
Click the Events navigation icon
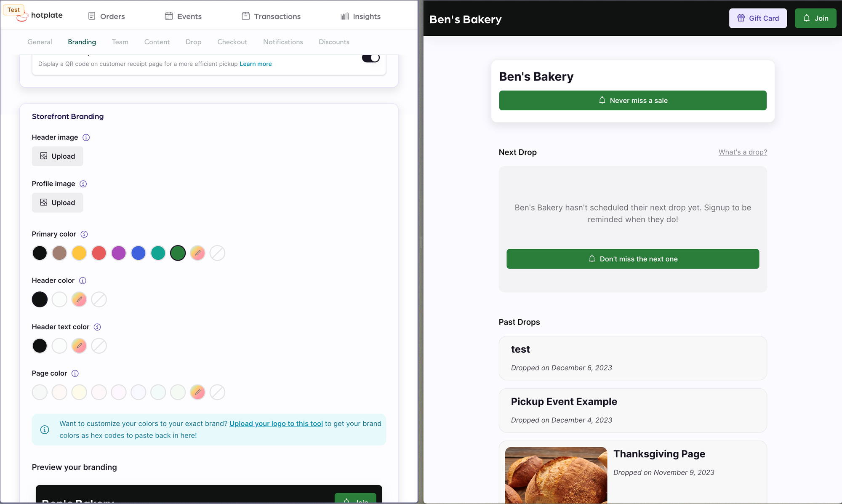tap(168, 16)
